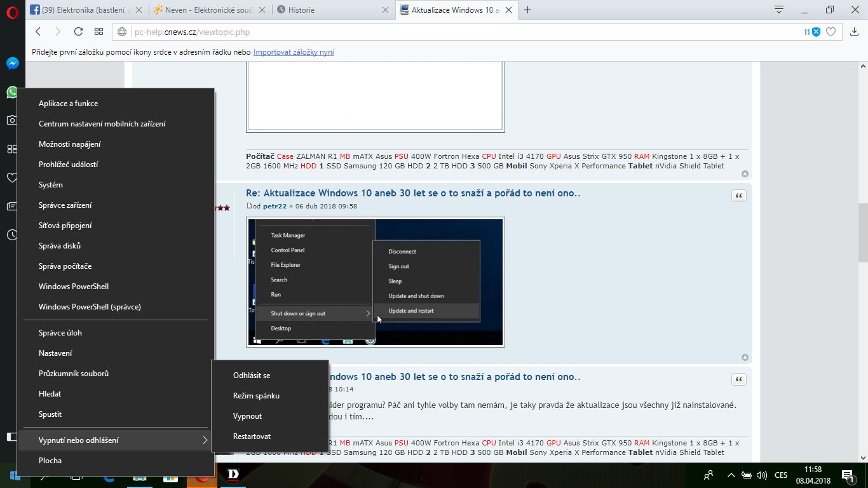Open personal news in the Opera sidebar
Image resolution: width=868 pixels, height=488 pixels.
point(12,207)
